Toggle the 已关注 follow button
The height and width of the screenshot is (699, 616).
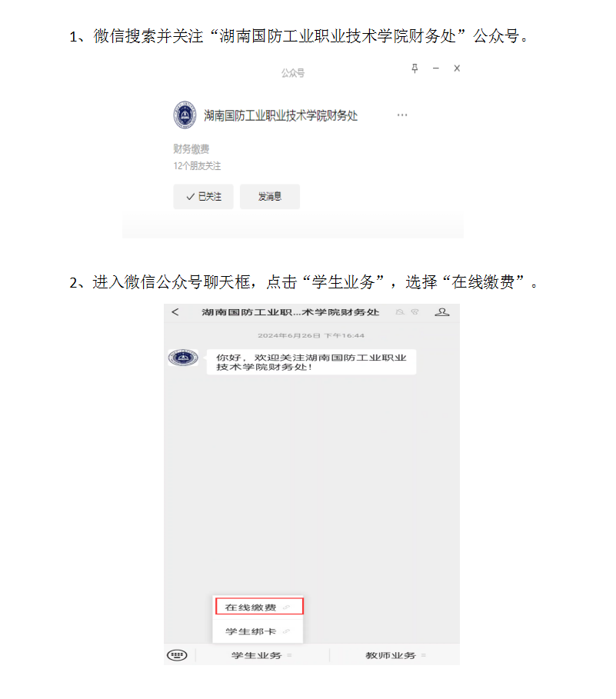point(203,197)
